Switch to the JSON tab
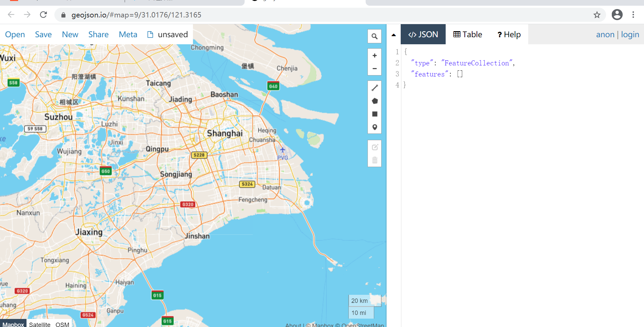The width and height of the screenshot is (644, 327). coord(423,34)
